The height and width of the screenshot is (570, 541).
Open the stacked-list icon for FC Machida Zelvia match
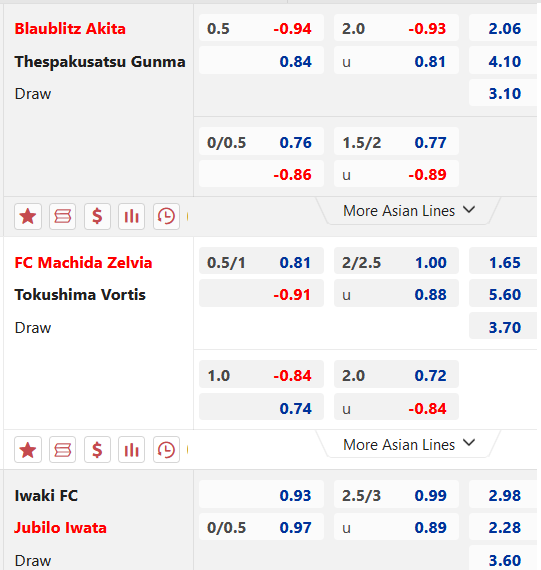(x=63, y=450)
